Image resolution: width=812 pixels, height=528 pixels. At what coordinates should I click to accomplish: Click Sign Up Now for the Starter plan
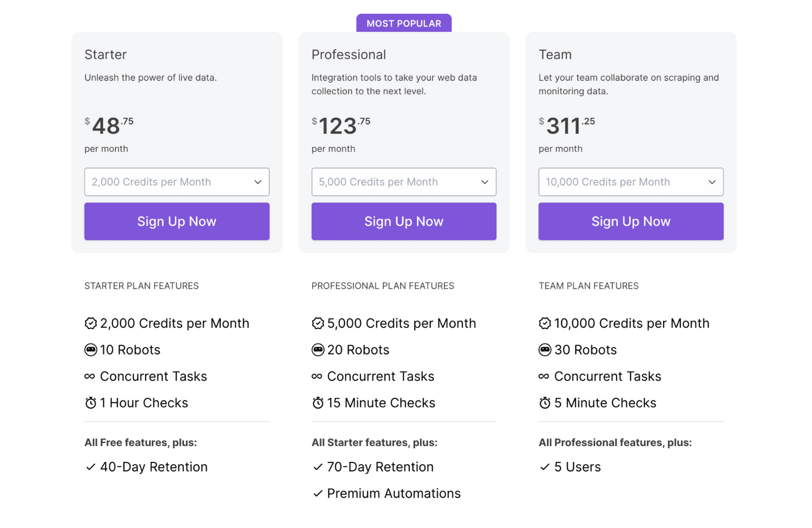[x=177, y=221]
